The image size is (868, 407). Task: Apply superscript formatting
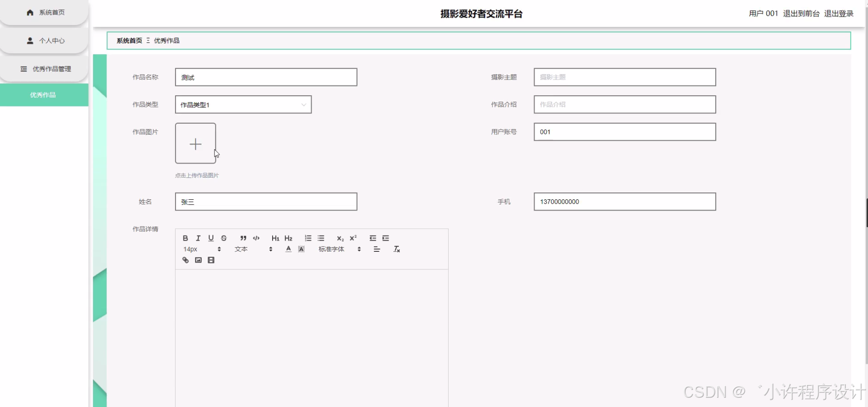pyautogui.click(x=353, y=238)
